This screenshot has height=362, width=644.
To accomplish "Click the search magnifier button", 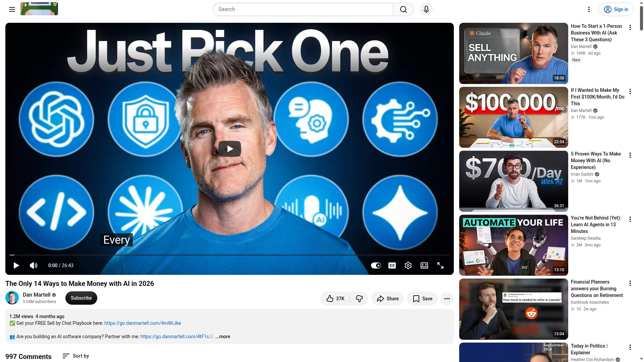I will coord(404,9).
